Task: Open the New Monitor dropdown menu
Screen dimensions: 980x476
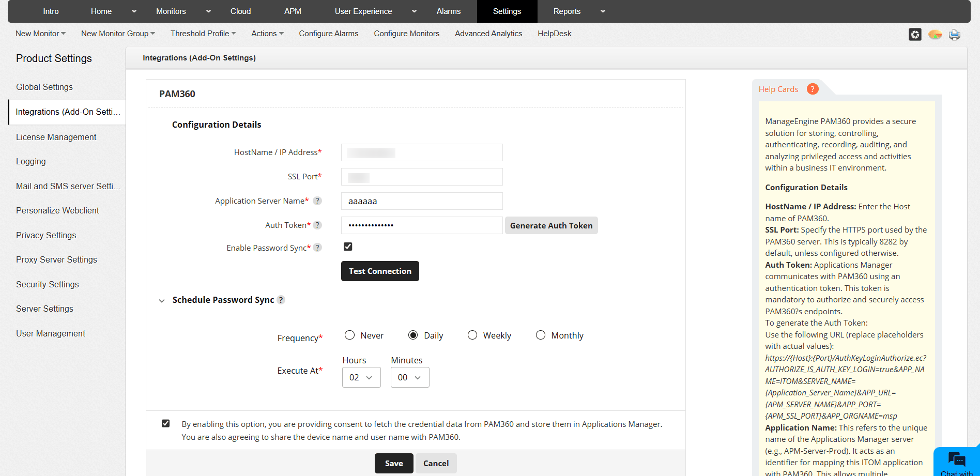Action: (40, 34)
